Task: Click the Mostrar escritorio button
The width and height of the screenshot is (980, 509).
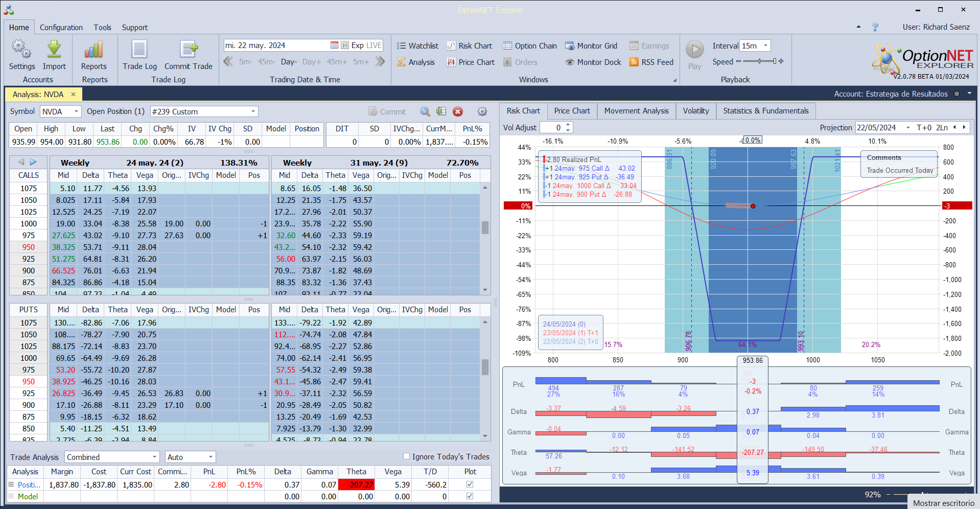Action: [943, 503]
